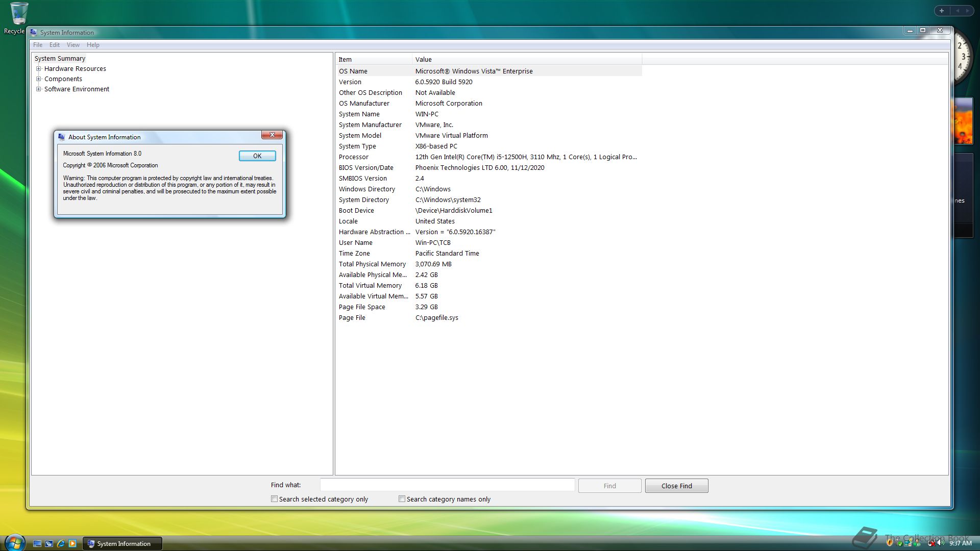980x551 pixels.
Task: Click the Windows Security shield tray icon
Action: (890, 542)
